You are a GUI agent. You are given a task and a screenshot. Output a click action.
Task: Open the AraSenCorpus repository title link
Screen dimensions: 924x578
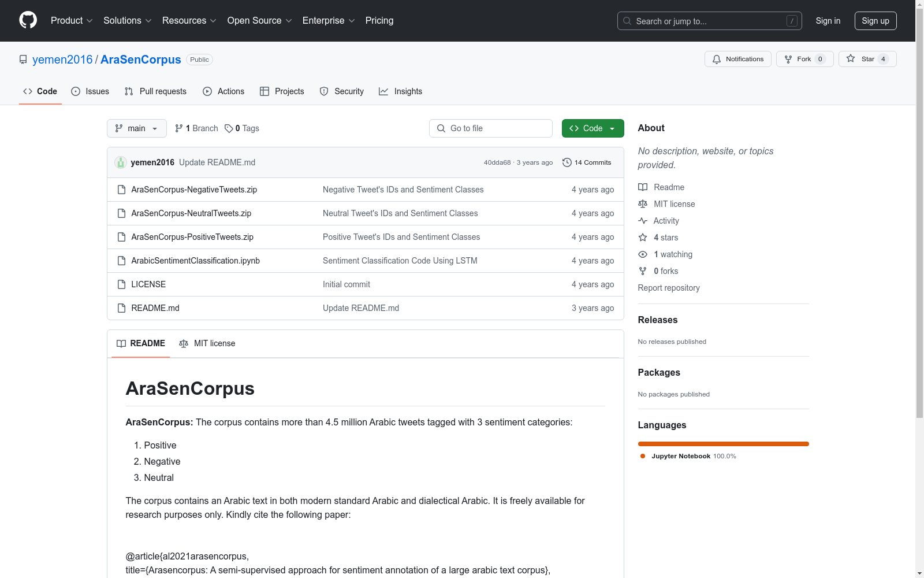pos(141,60)
